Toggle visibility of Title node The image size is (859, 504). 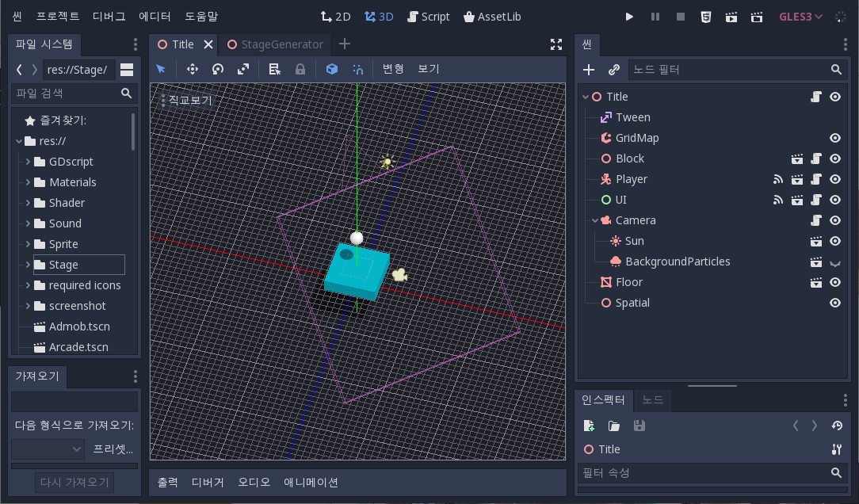835,97
